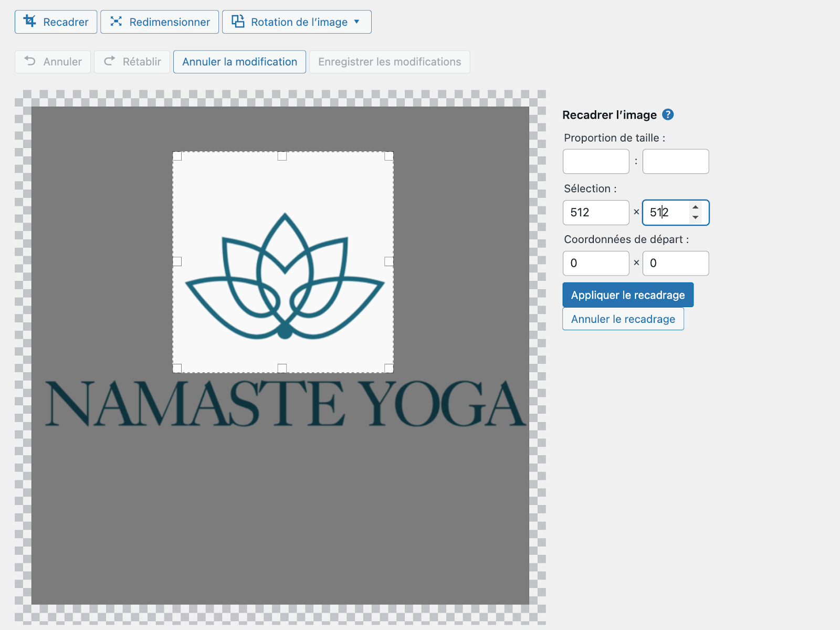
Task: Click Enregistrer les modifications button
Action: coord(390,62)
